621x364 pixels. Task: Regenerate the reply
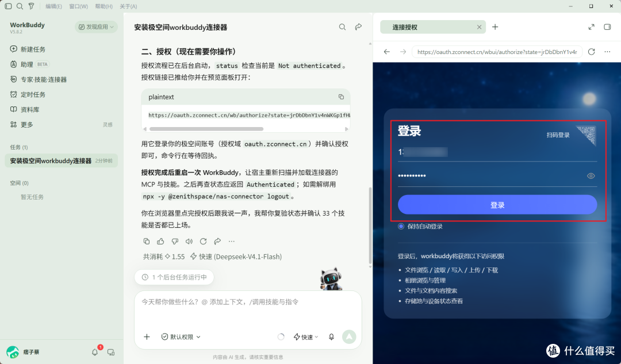(203, 241)
